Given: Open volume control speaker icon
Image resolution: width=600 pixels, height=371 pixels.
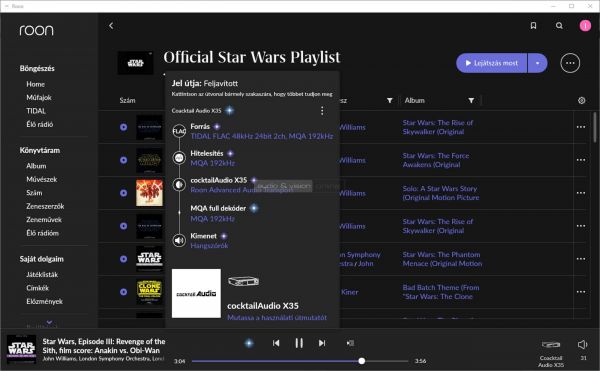Looking at the screenshot, I should tap(582, 345).
